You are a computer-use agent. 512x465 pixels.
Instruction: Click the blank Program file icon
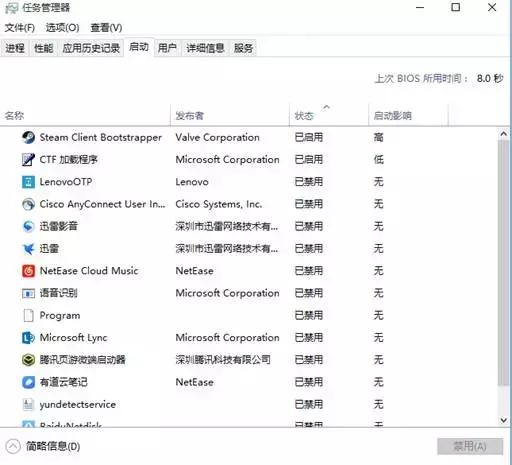pyautogui.click(x=28, y=315)
